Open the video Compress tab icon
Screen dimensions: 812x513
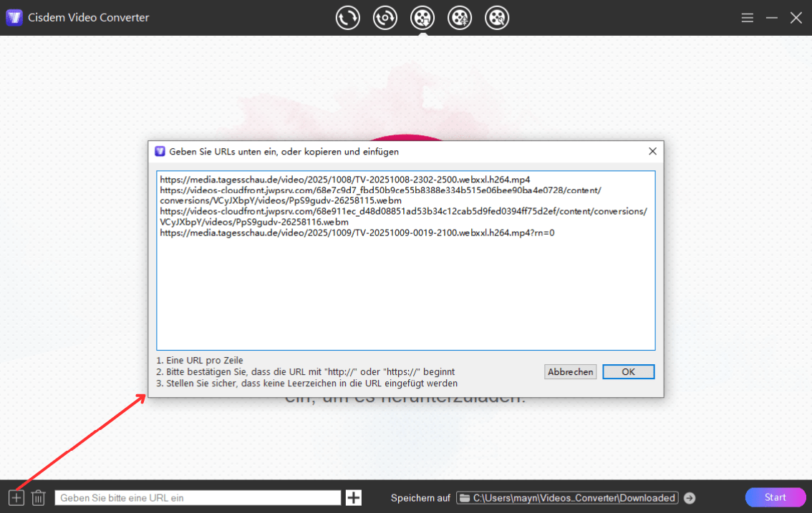click(460, 18)
